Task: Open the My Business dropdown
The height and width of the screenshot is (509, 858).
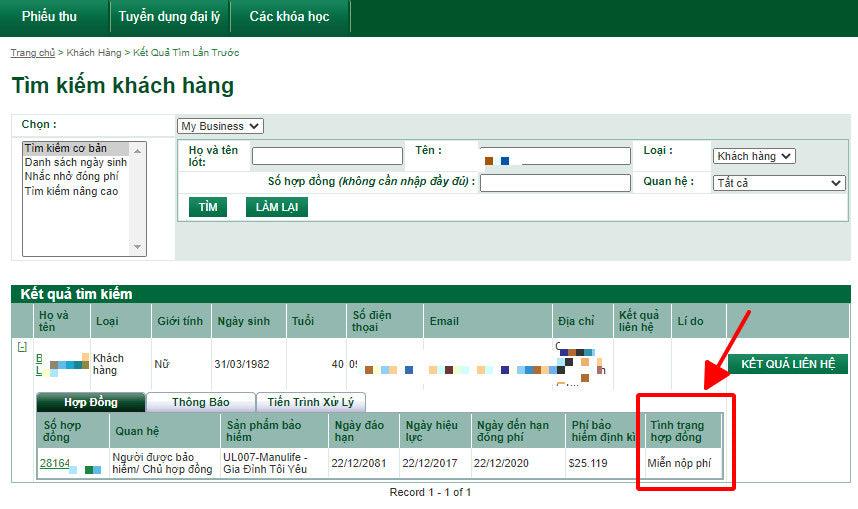Action: click(220, 126)
